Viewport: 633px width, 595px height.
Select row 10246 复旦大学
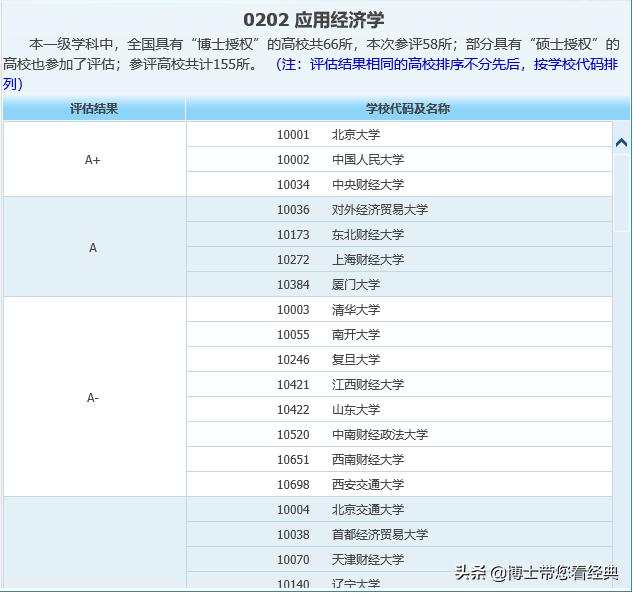pyautogui.click(x=399, y=360)
